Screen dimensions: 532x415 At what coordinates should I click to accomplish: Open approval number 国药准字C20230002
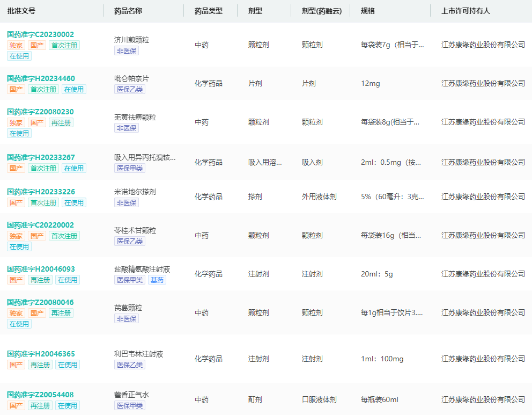(40, 35)
